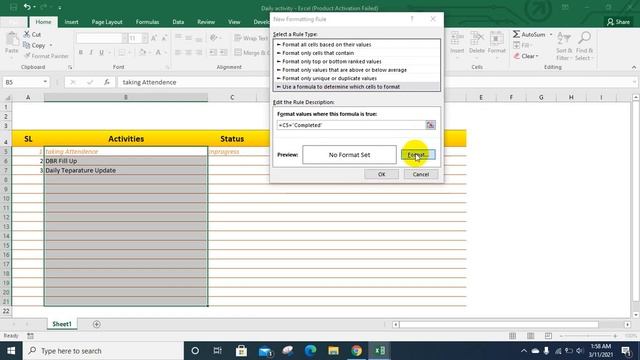Open the Page Layout ribbon tab
640x360 pixels.
coord(107,22)
